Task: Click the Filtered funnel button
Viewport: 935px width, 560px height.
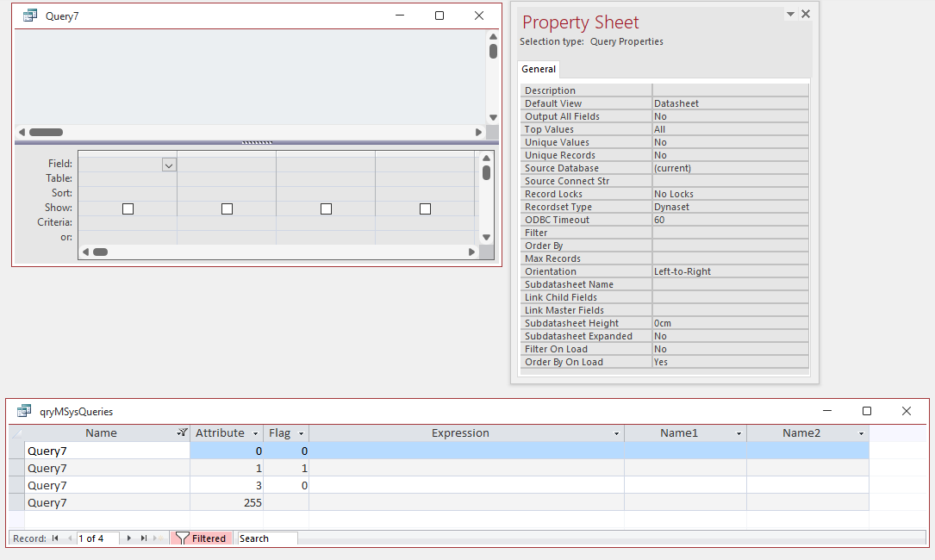Action: 201,538
